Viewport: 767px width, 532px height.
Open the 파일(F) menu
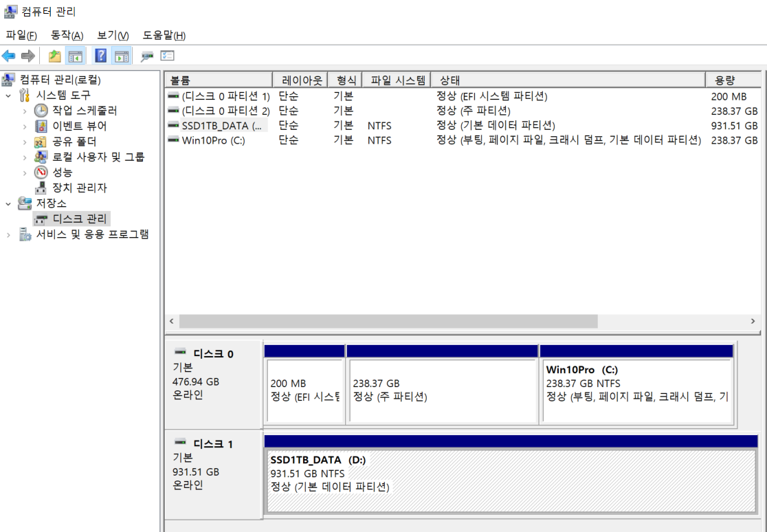(21, 35)
